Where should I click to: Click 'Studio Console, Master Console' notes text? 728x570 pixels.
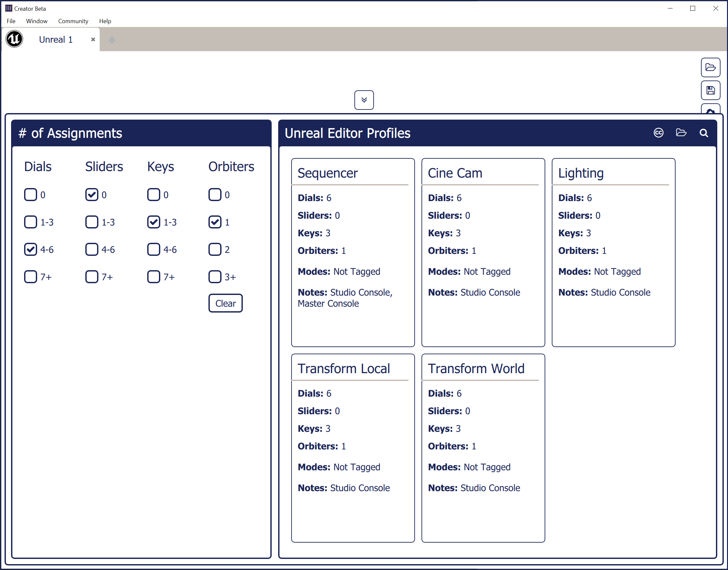345,298
